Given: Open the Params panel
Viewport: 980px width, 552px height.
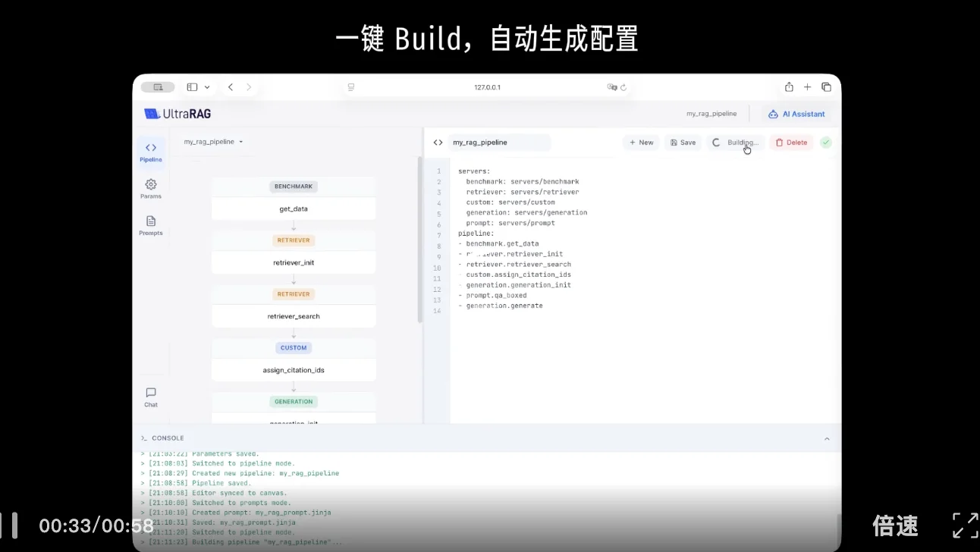Looking at the screenshot, I should (150, 189).
